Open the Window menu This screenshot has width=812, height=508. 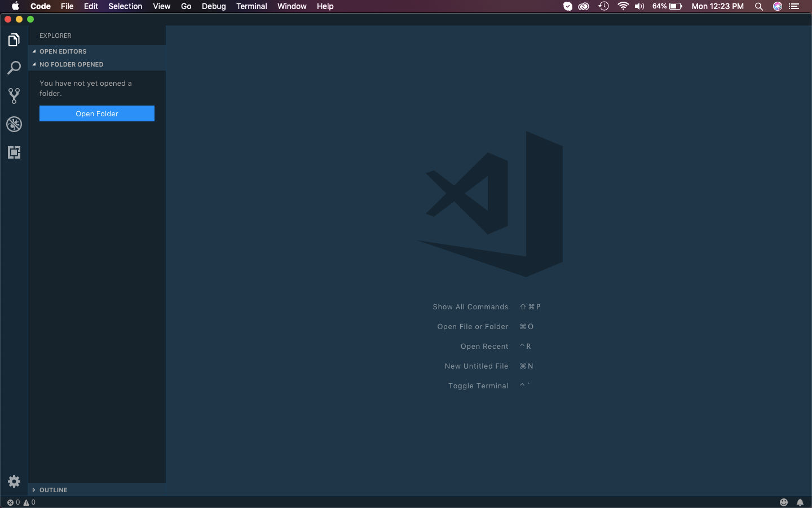[x=292, y=6]
